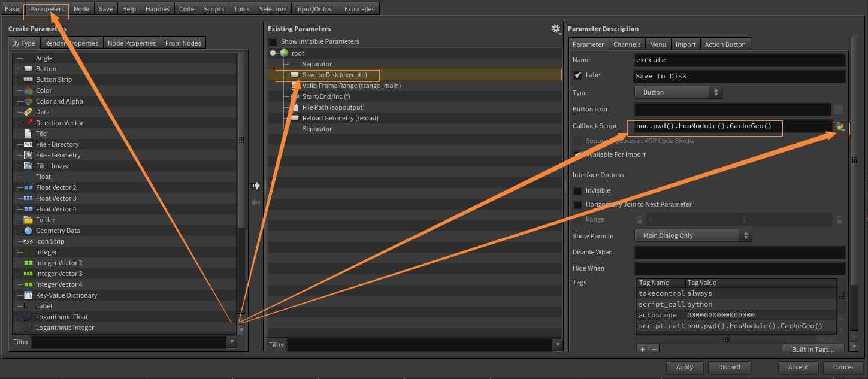This screenshot has height=379, width=868.
Task: Click the Name field containing execute
Action: 740,60
